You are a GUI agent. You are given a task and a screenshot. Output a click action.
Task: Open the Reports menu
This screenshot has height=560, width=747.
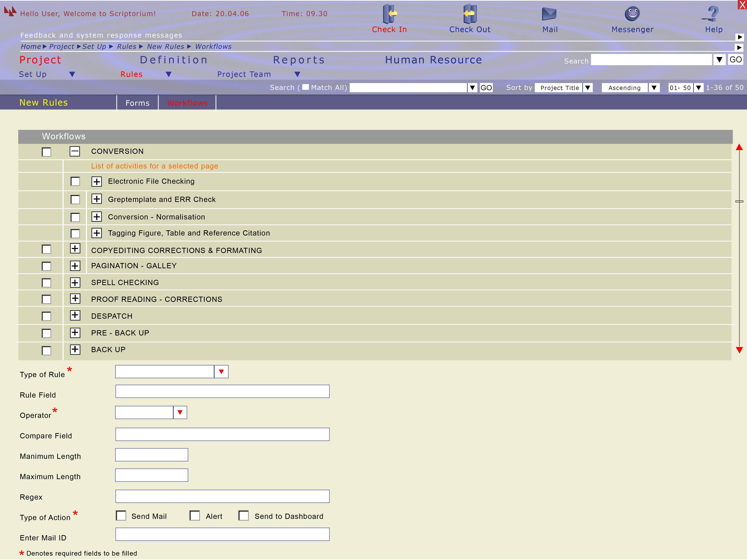pyautogui.click(x=299, y=60)
